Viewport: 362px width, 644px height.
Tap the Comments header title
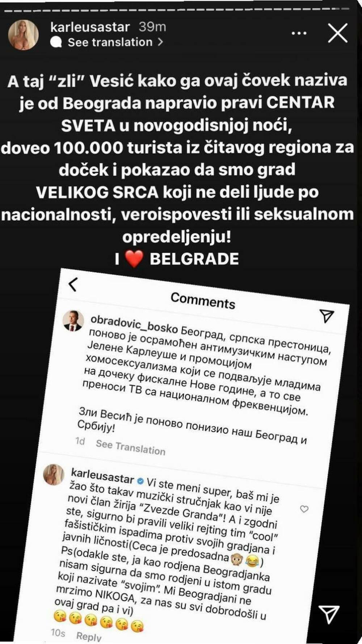click(x=203, y=300)
